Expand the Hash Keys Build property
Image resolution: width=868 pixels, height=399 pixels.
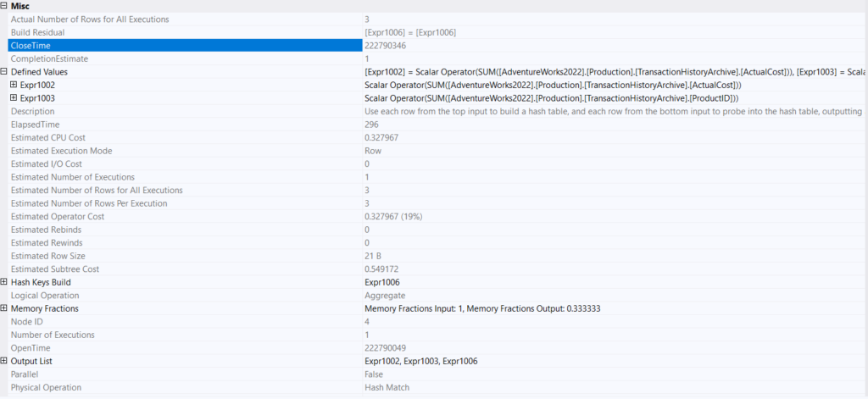point(4,282)
